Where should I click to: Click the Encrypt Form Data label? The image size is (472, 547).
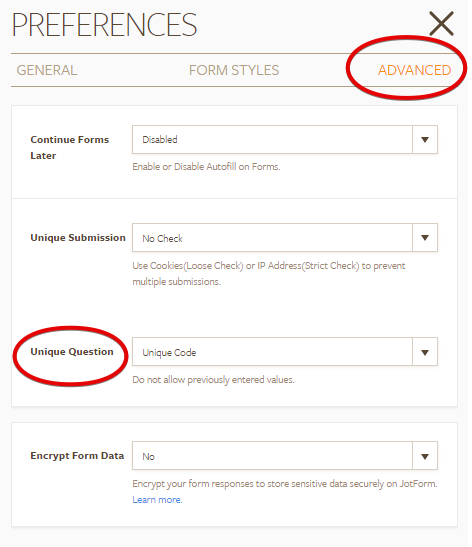click(x=77, y=456)
